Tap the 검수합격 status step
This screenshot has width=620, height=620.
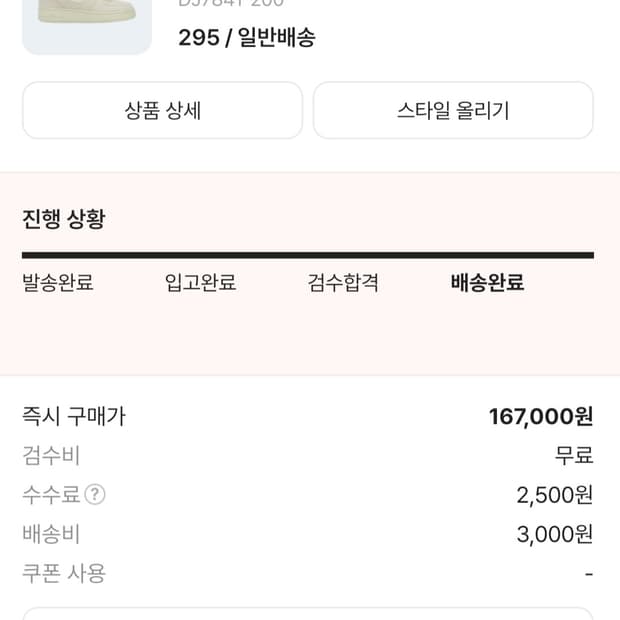tap(343, 282)
